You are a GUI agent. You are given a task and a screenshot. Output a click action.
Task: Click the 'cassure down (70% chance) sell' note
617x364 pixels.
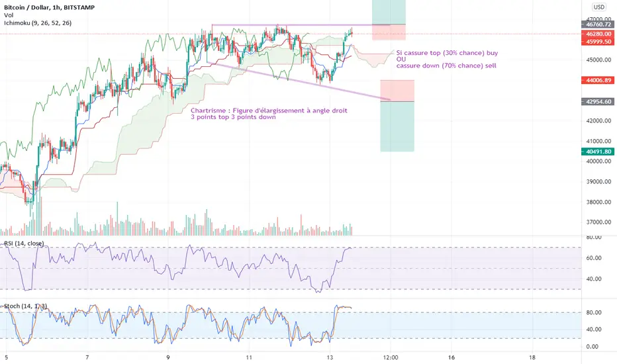pos(446,66)
